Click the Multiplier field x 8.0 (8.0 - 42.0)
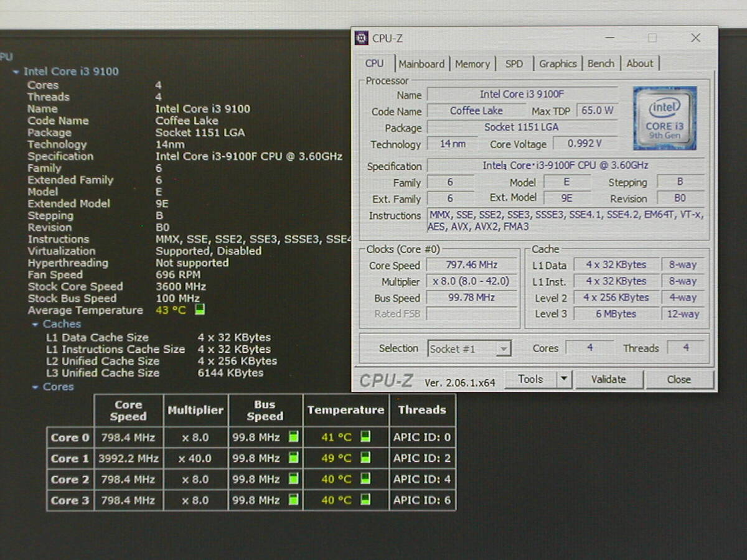The width and height of the screenshot is (747, 560). 472,281
